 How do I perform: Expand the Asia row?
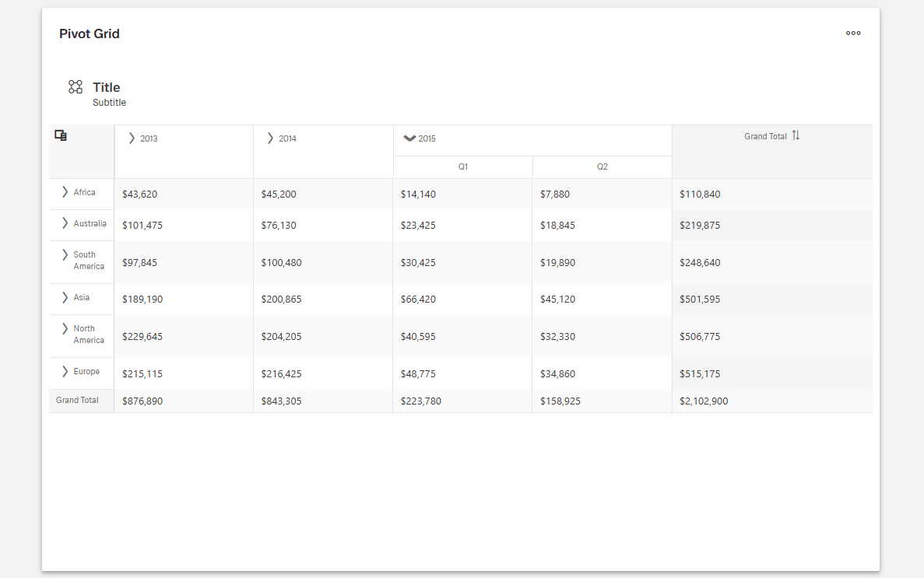(65, 297)
